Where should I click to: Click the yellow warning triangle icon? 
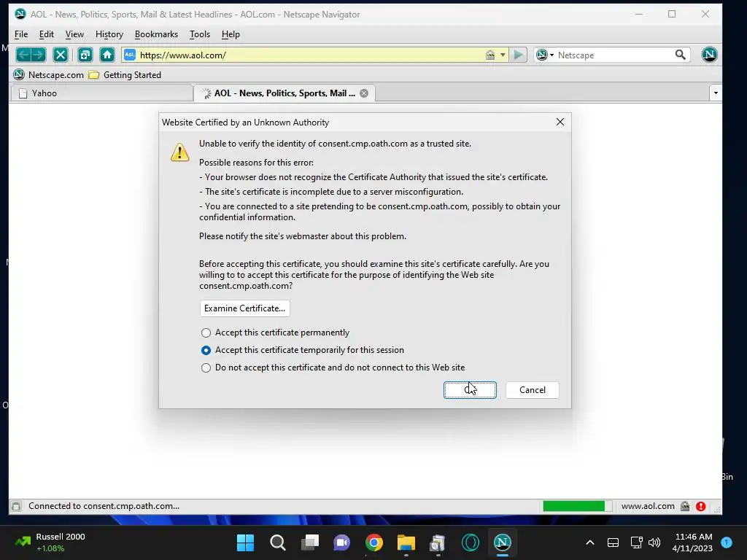coord(179,152)
